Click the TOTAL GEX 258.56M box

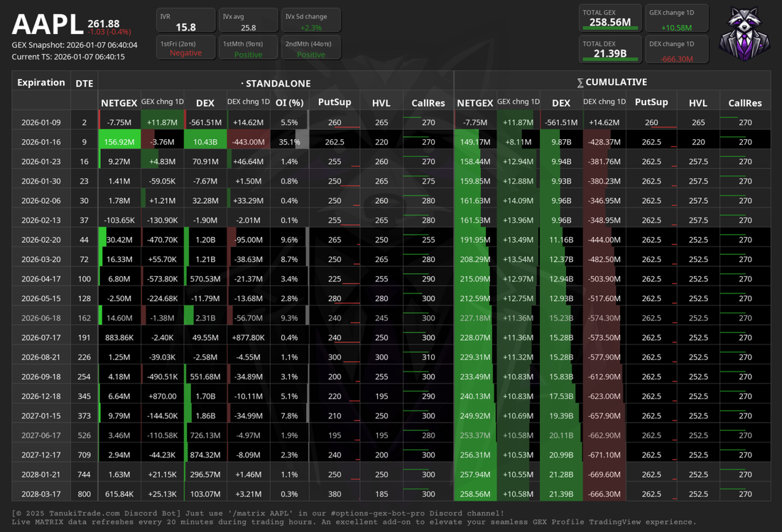pos(610,18)
